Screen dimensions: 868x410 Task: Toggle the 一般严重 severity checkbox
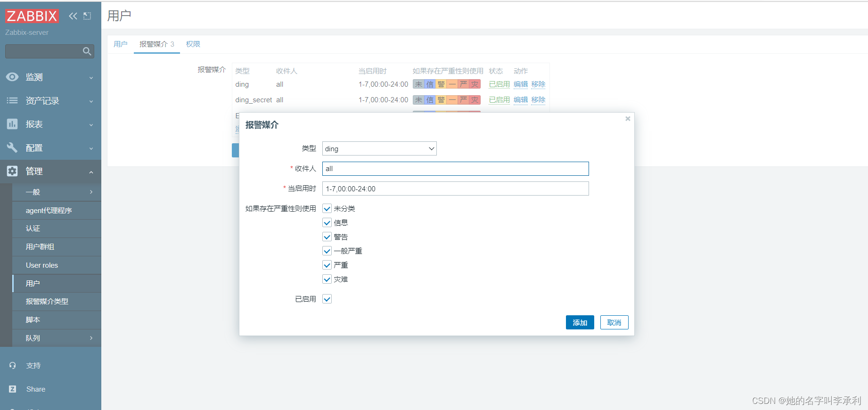[x=327, y=251]
